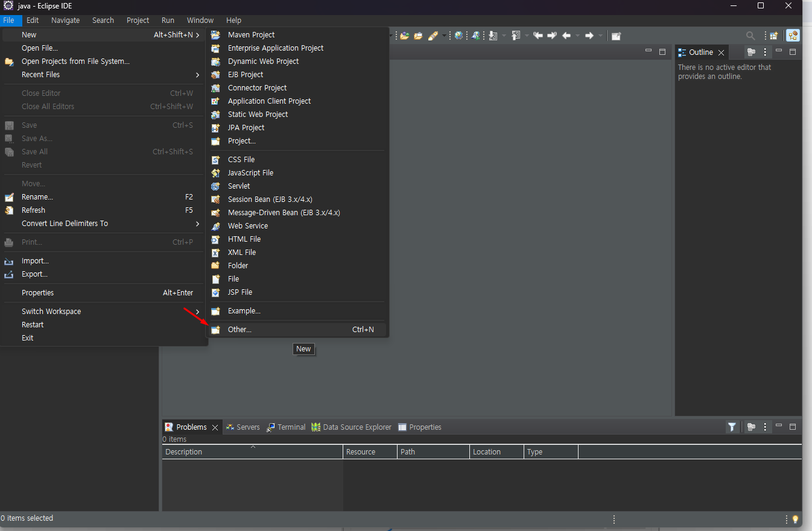Switch to the Terminal tab
The height and width of the screenshot is (531, 812).
[x=286, y=427]
